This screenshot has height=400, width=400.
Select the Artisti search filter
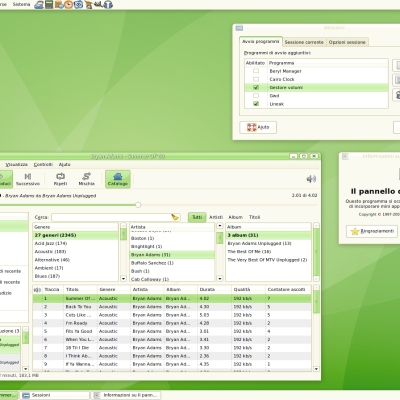216,217
